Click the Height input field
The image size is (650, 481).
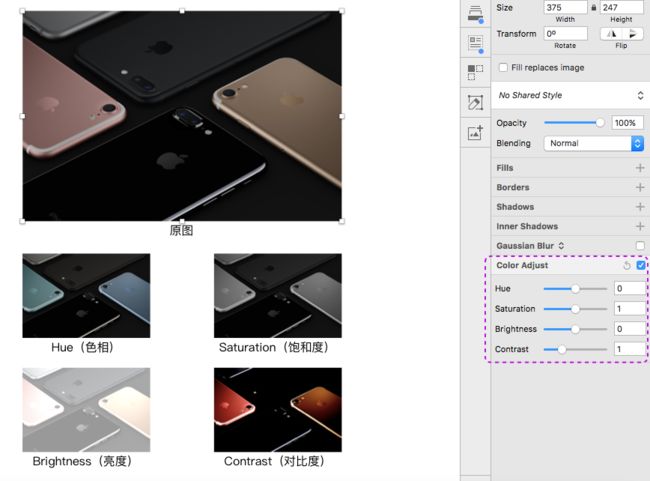(622, 7)
